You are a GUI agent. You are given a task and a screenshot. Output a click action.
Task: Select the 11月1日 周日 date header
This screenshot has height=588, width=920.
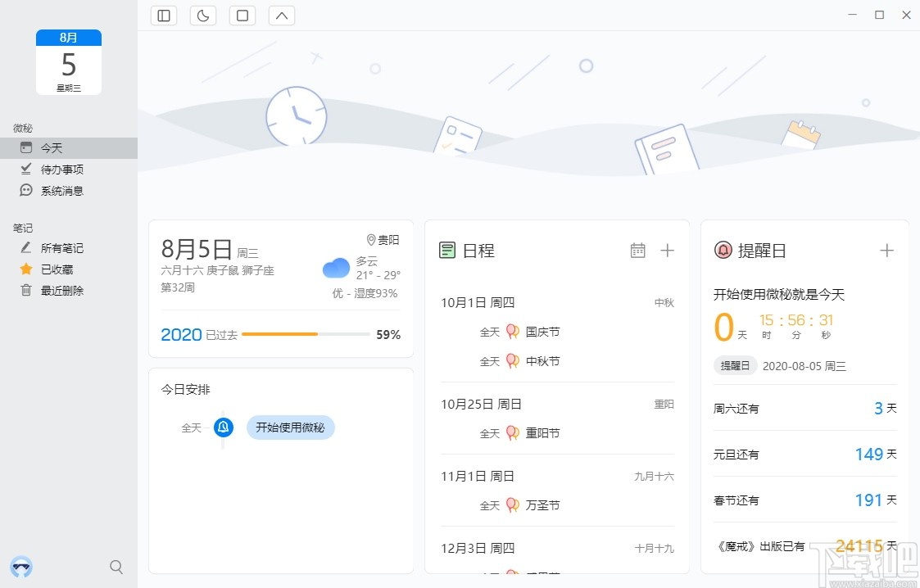coord(478,476)
